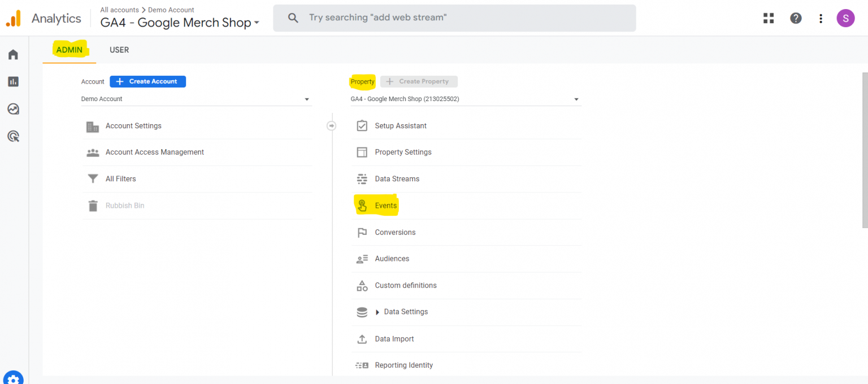The image size is (868, 384).
Task: Open the Advertising icon in left sidebar
Action: [x=13, y=136]
